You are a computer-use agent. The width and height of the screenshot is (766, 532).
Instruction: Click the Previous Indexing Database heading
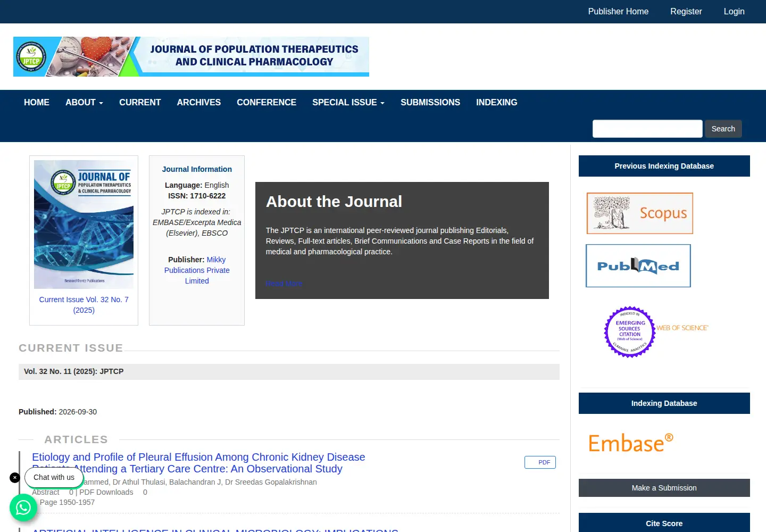coord(664,166)
